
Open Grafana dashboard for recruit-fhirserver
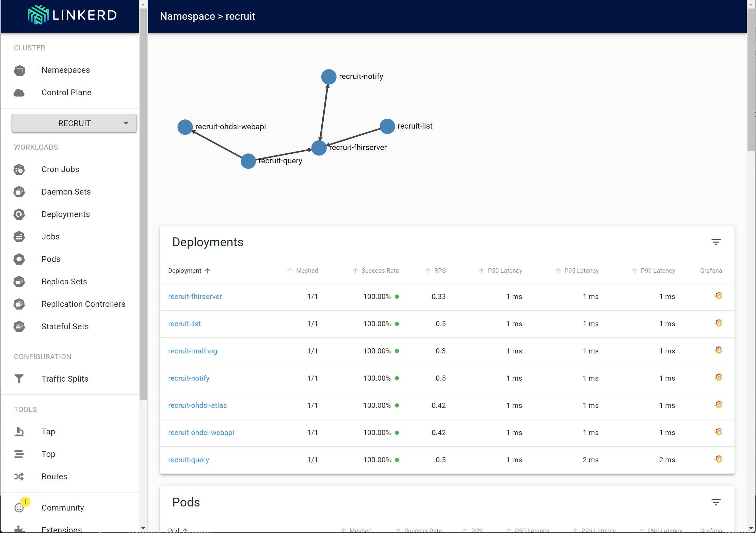pos(719,296)
